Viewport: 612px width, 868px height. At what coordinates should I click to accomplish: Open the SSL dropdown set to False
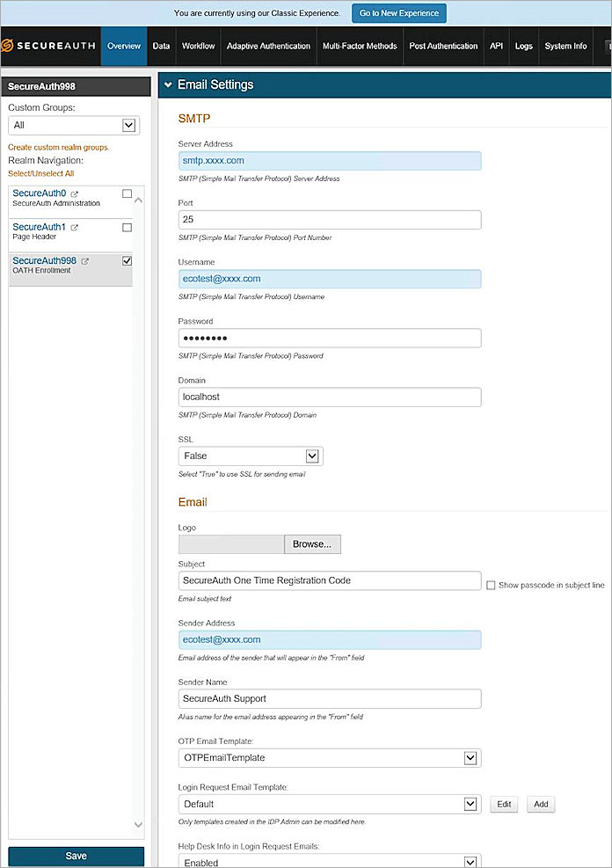click(x=312, y=456)
